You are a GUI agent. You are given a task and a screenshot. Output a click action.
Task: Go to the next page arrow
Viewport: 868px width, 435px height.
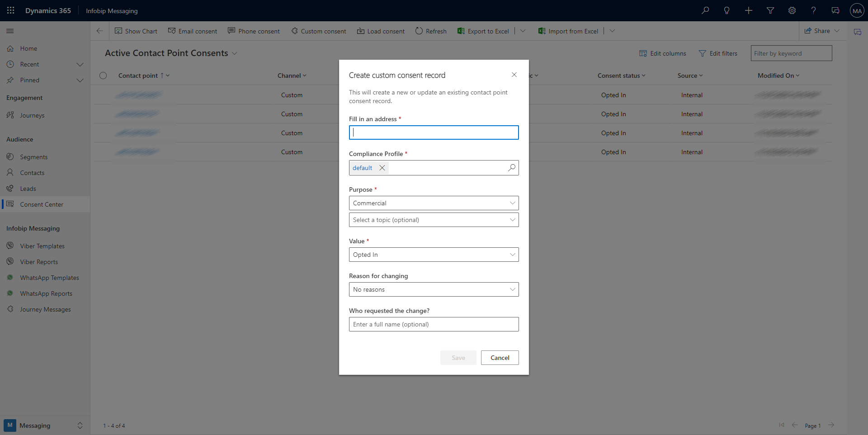[x=831, y=425]
